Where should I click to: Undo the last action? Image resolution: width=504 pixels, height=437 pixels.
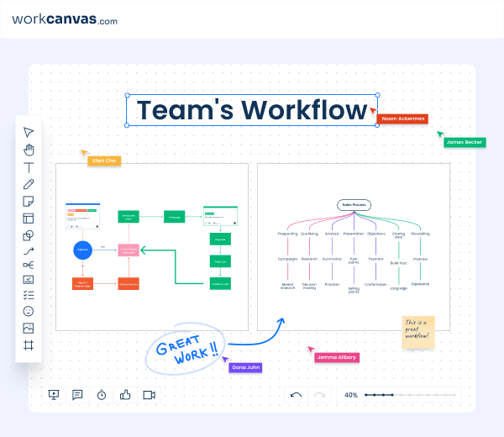(x=296, y=395)
